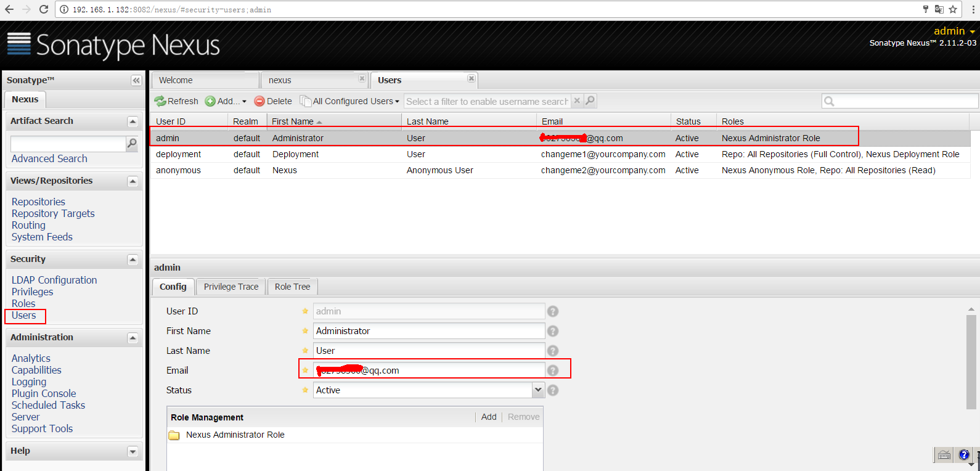980x471 pixels.
Task: Click the browser back arrow
Action: [9, 9]
